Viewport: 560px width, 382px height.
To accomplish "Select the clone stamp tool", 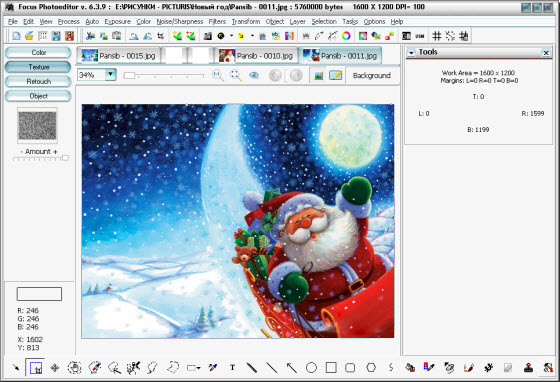I will pos(528,367).
